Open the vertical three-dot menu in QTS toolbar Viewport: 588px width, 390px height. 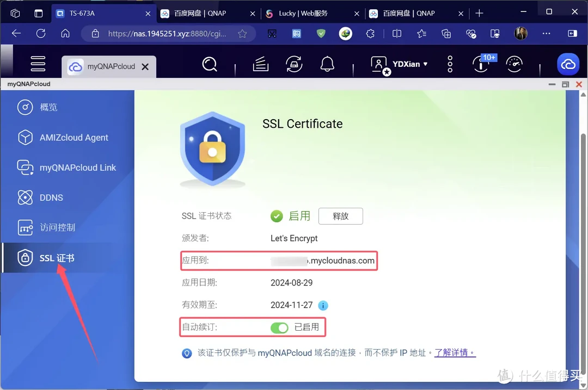click(x=450, y=64)
